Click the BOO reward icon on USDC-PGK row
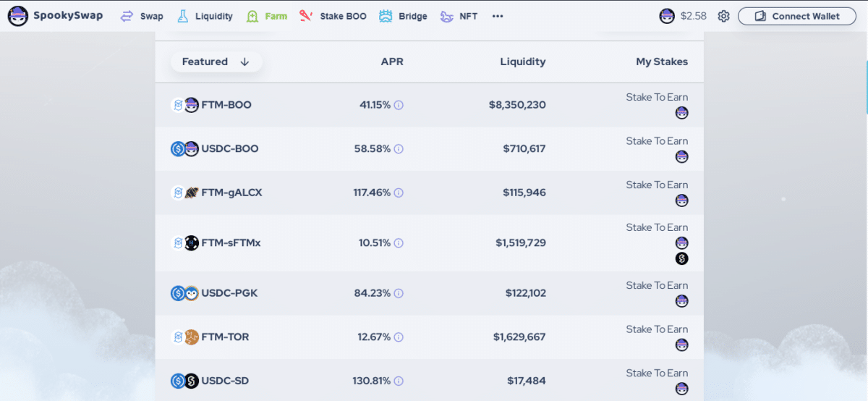Image resolution: width=868 pixels, height=401 pixels. click(681, 301)
